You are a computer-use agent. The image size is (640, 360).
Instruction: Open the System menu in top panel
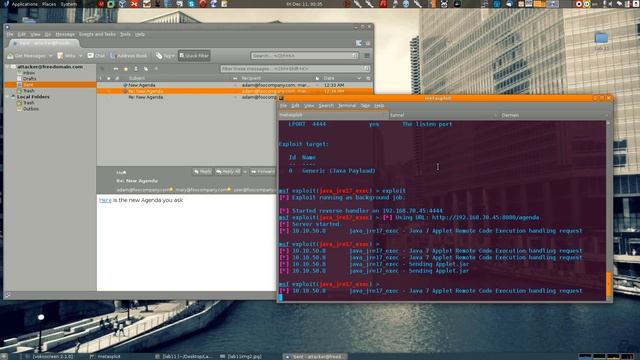coord(69,4)
